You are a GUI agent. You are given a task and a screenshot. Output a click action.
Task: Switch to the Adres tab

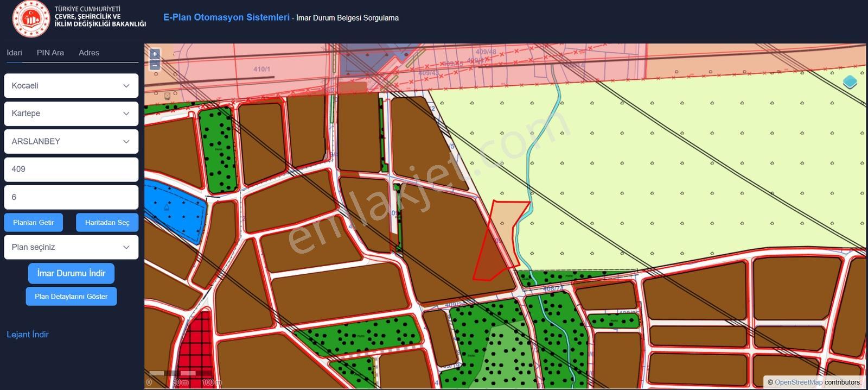(89, 53)
